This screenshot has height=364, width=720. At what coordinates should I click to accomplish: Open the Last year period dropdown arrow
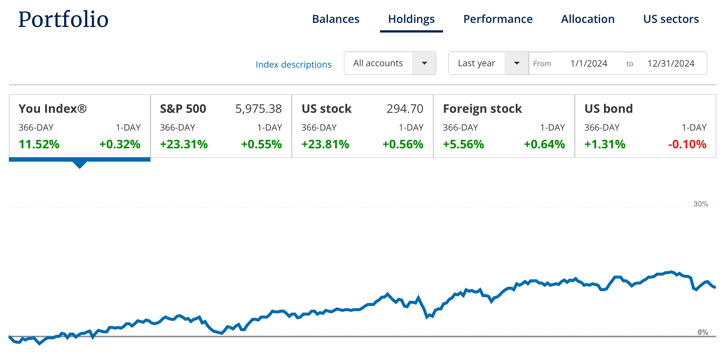(x=517, y=63)
